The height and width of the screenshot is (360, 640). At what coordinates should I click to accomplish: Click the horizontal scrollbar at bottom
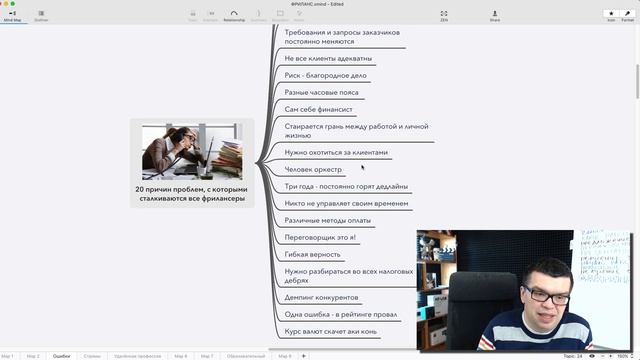pos(342,349)
